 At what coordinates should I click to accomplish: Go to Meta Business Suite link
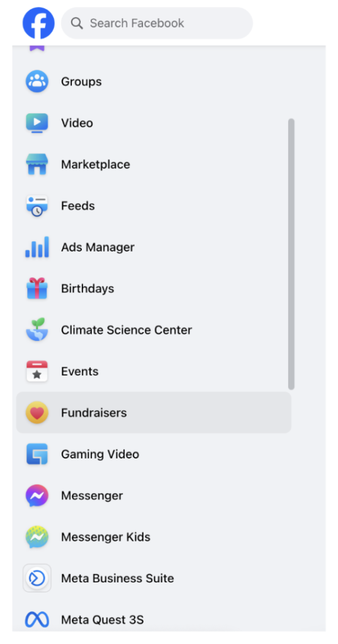point(154,579)
